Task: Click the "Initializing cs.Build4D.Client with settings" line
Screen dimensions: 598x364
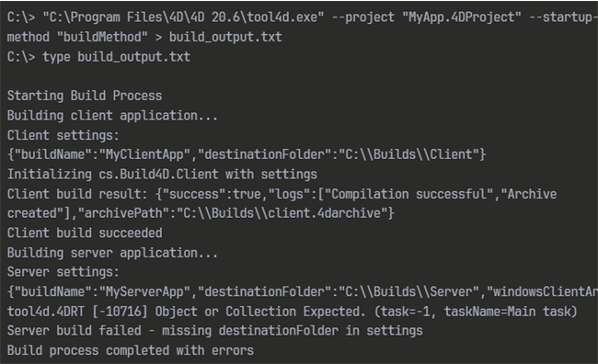Action: click(162, 174)
